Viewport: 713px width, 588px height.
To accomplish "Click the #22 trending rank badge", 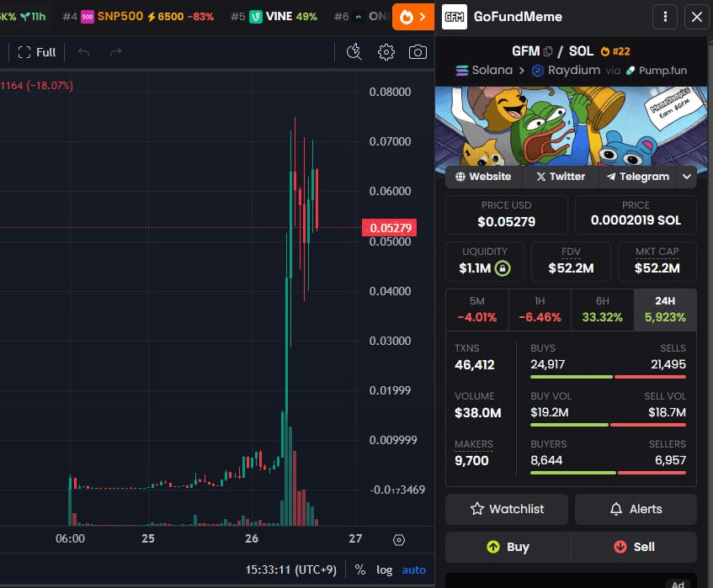I will 615,51.
